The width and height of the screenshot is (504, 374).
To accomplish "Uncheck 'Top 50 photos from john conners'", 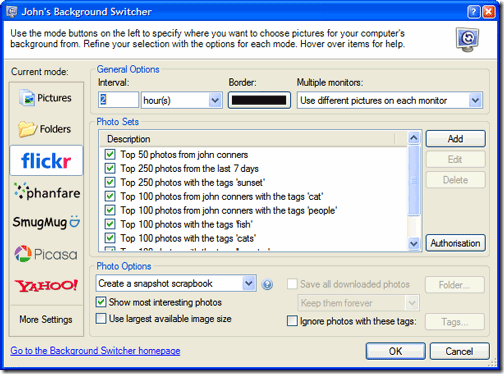I will (x=110, y=154).
